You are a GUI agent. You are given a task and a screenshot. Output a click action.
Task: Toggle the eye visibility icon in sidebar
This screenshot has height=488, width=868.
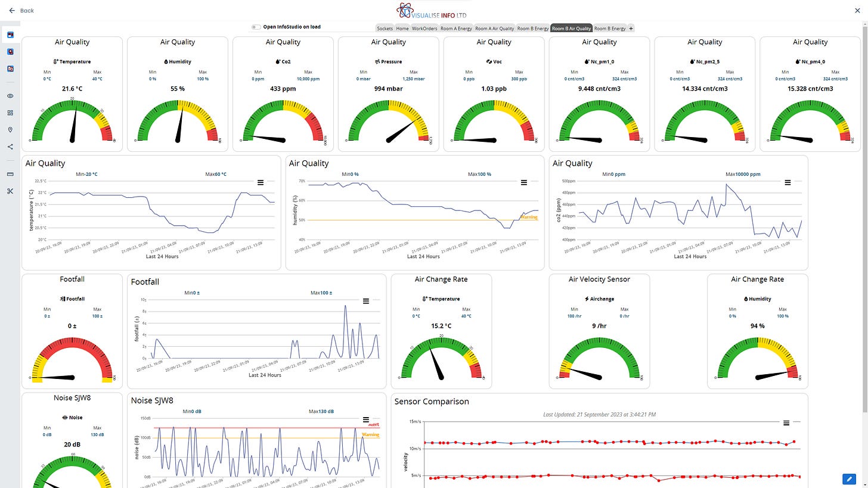pyautogui.click(x=10, y=96)
